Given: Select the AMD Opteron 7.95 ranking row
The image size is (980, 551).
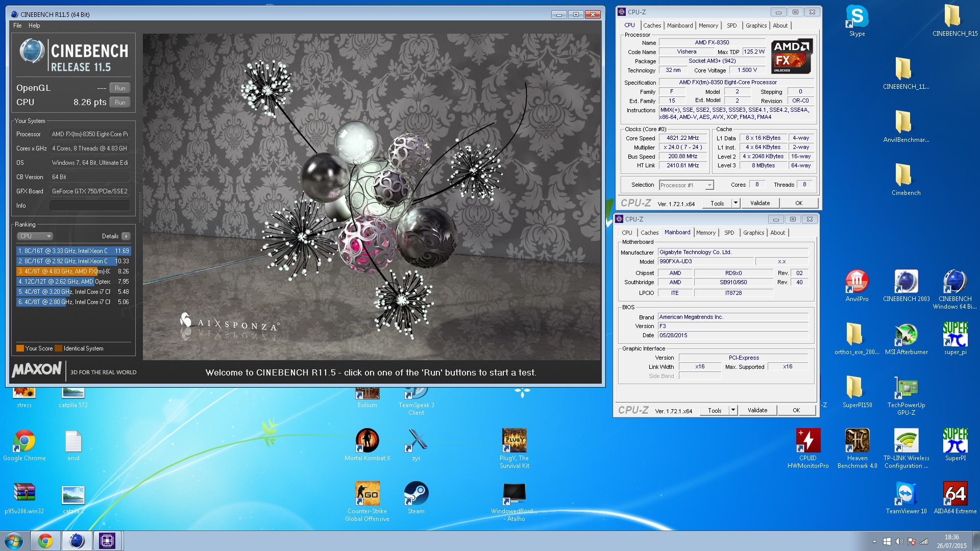Looking at the screenshot, I should pos(74,282).
